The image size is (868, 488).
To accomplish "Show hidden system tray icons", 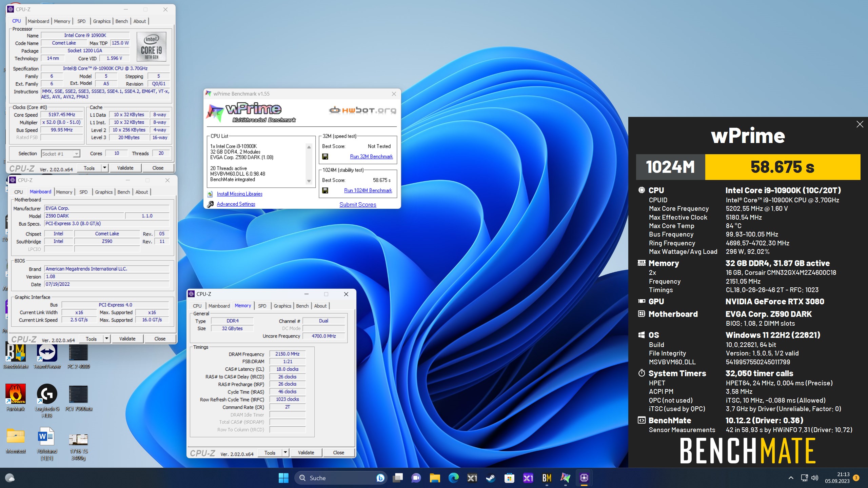I will click(x=791, y=478).
